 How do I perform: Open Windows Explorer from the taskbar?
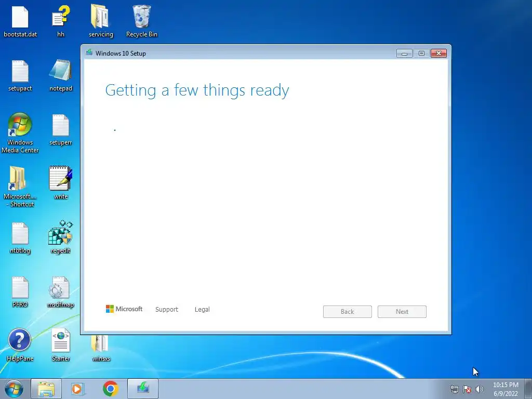[46, 389]
